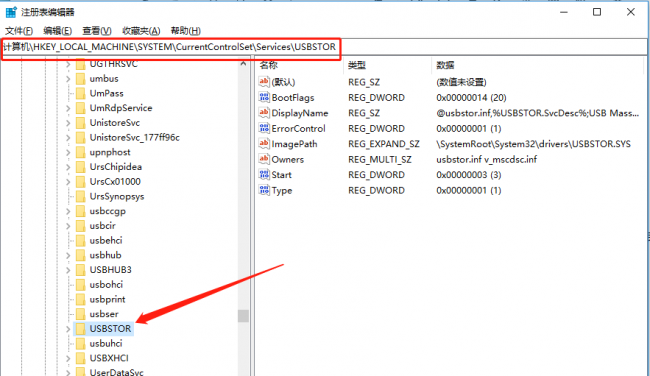Minimize the Registry Editor window
The image size is (650, 376).
coord(564,12)
